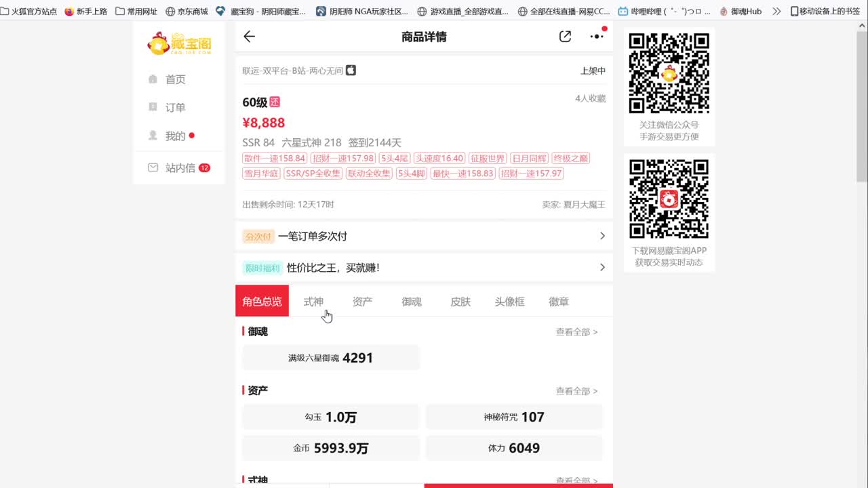Click tag 最快一速158.83

coord(463,174)
